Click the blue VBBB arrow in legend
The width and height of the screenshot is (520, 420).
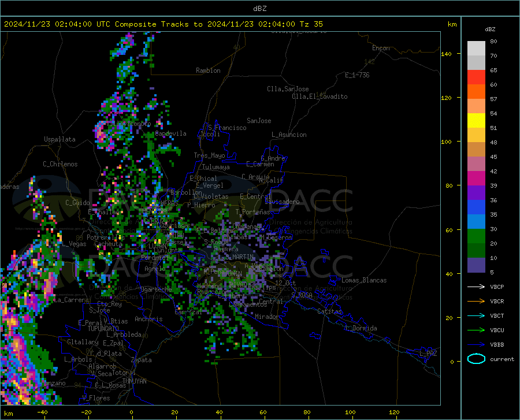pos(476,345)
